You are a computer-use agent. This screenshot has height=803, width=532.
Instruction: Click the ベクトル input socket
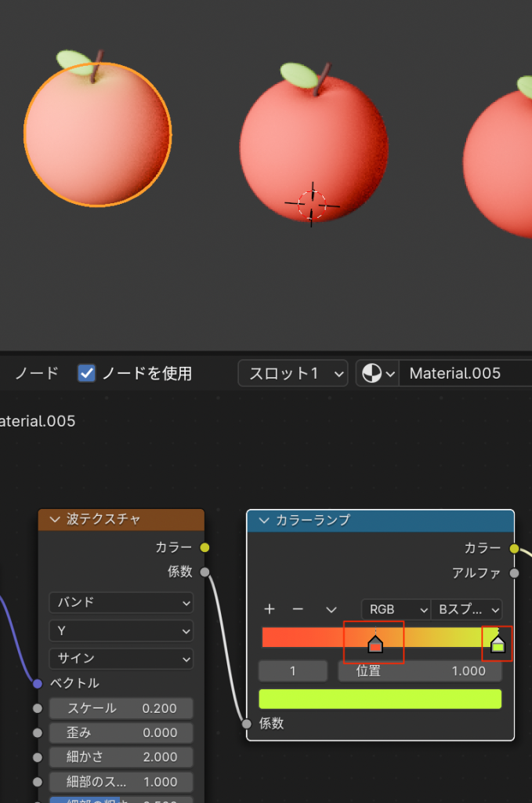click(x=38, y=683)
